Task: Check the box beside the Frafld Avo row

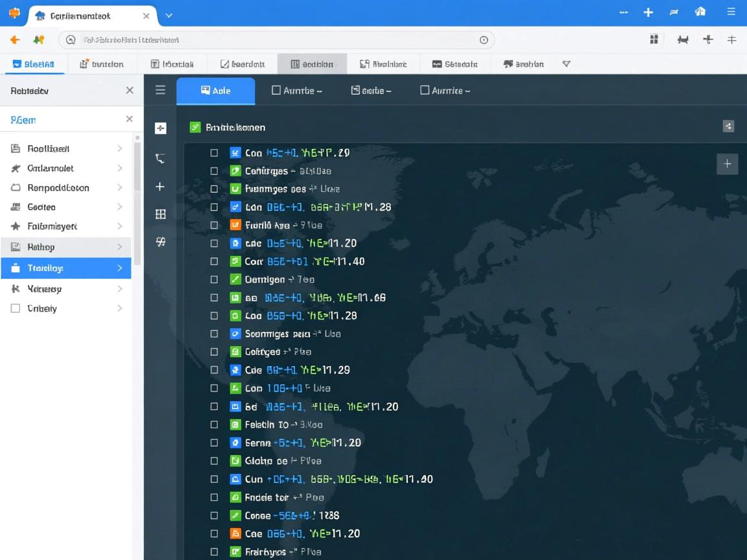Action: [214, 226]
